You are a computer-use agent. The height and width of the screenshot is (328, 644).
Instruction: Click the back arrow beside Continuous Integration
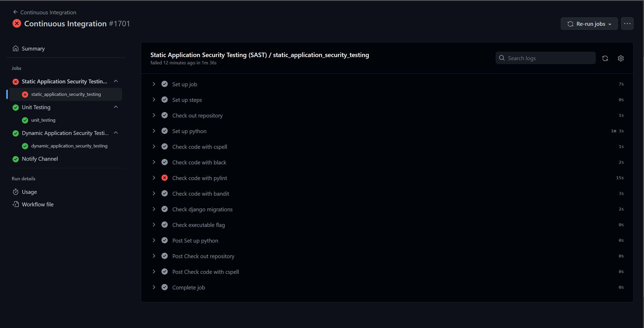tap(15, 12)
